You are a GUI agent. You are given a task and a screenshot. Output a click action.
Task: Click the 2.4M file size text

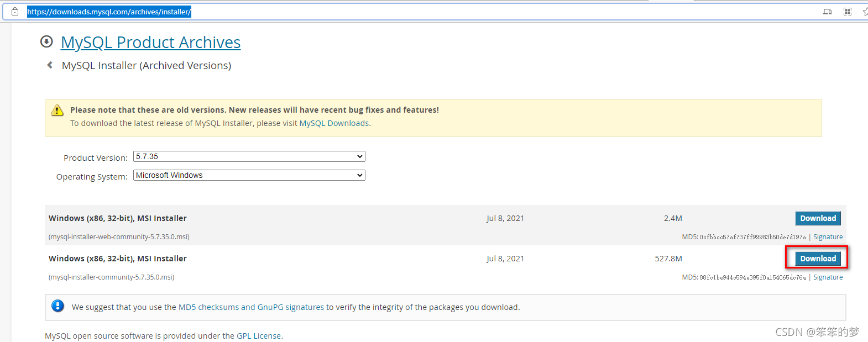coord(673,218)
